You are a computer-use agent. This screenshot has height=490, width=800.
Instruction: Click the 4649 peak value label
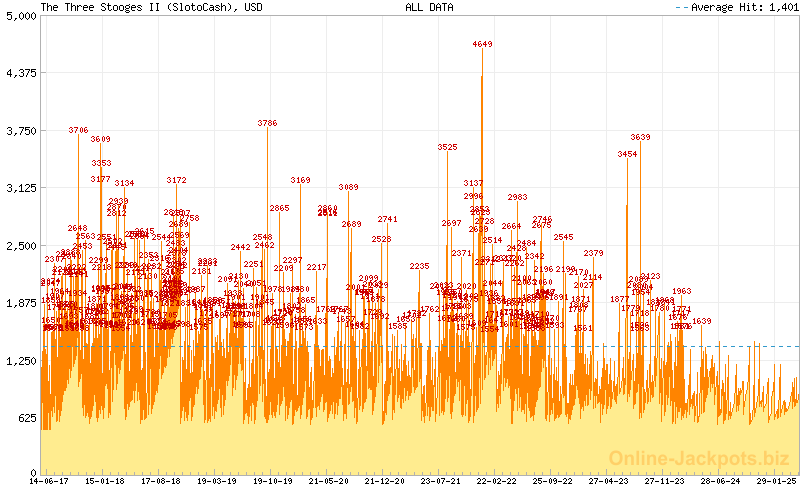tap(483, 45)
